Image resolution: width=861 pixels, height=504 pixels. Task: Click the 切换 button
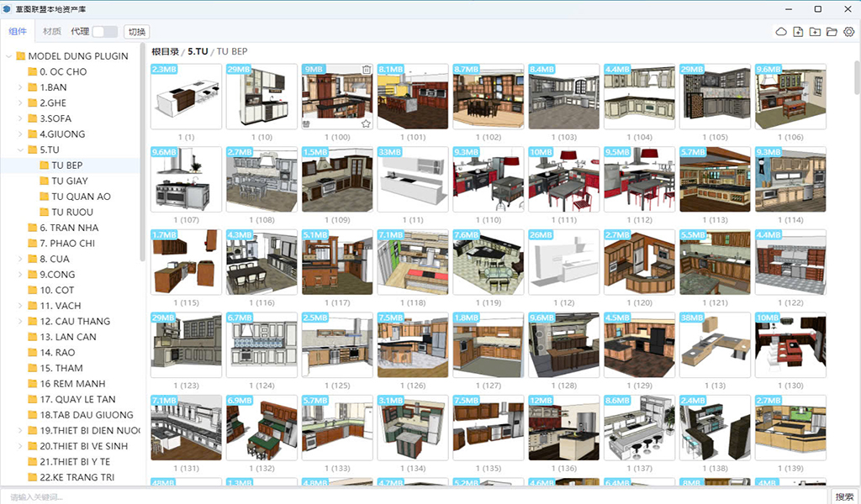click(x=136, y=32)
